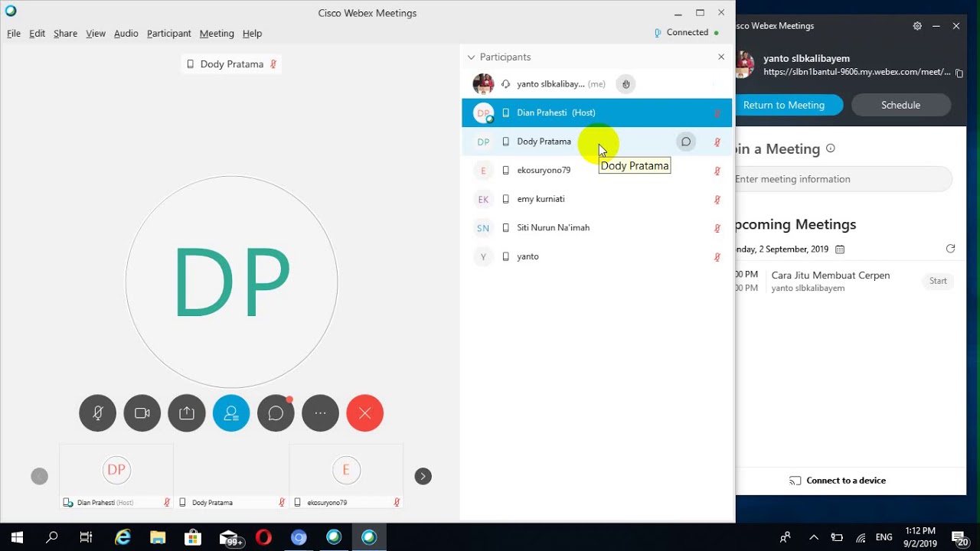Start video with camera button
The image size is (980, 551).
pos(142,413)
